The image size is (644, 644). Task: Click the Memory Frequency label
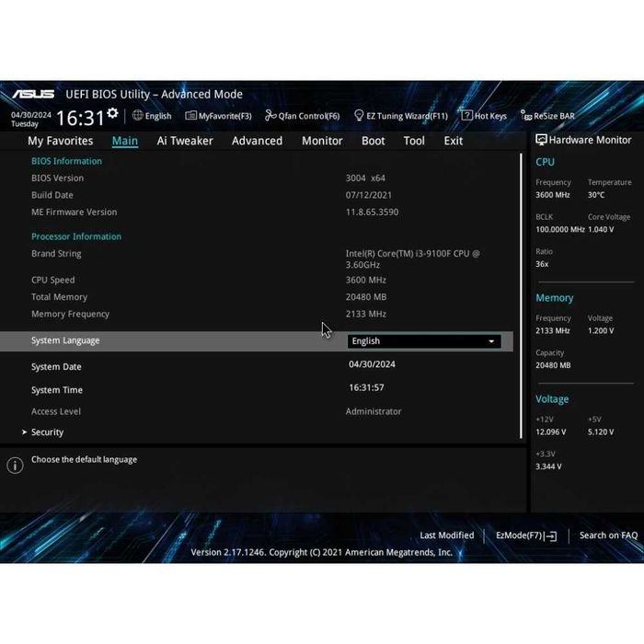coord(70,315)
